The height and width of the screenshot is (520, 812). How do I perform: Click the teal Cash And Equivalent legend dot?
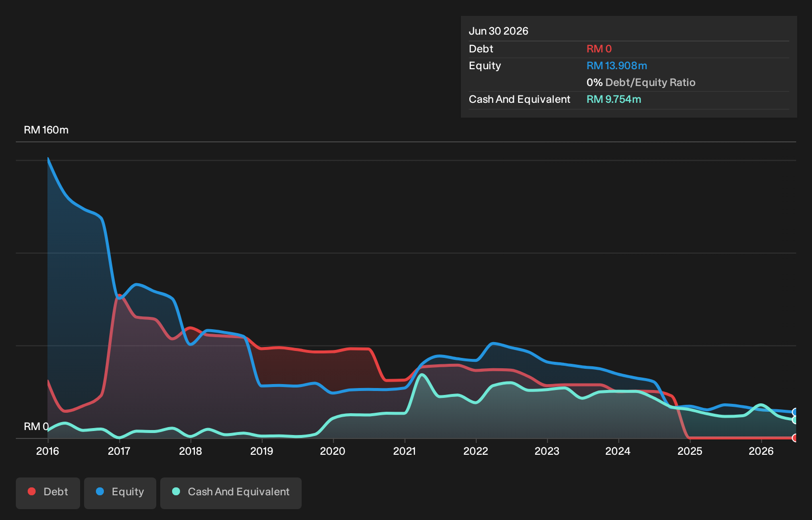click(176, 491)
